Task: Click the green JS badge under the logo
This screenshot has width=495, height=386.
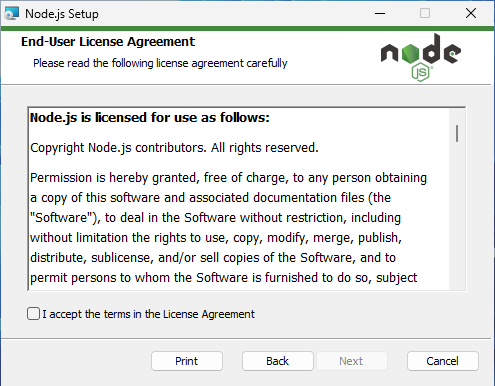Action: (421, 73)
